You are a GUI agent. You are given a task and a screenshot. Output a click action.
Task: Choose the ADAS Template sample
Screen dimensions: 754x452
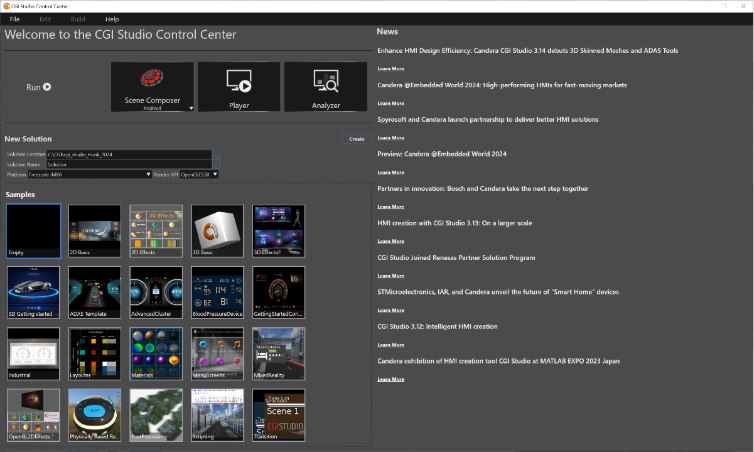pyautogui.click(x=95, y=292)
